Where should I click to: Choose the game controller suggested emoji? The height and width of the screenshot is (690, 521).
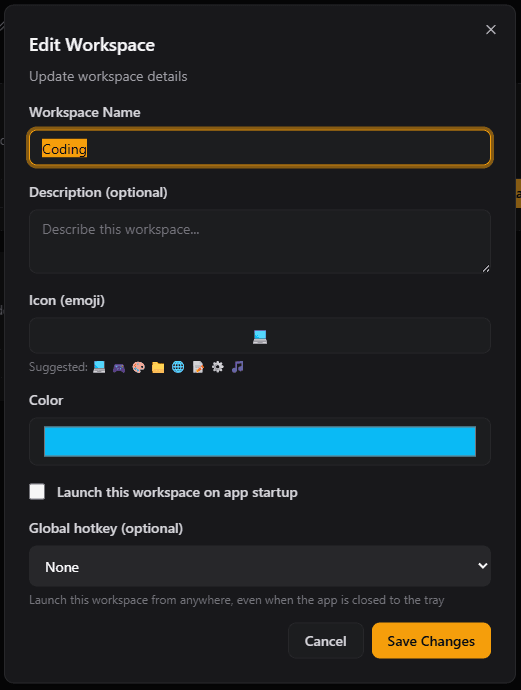tap(119, 367)
